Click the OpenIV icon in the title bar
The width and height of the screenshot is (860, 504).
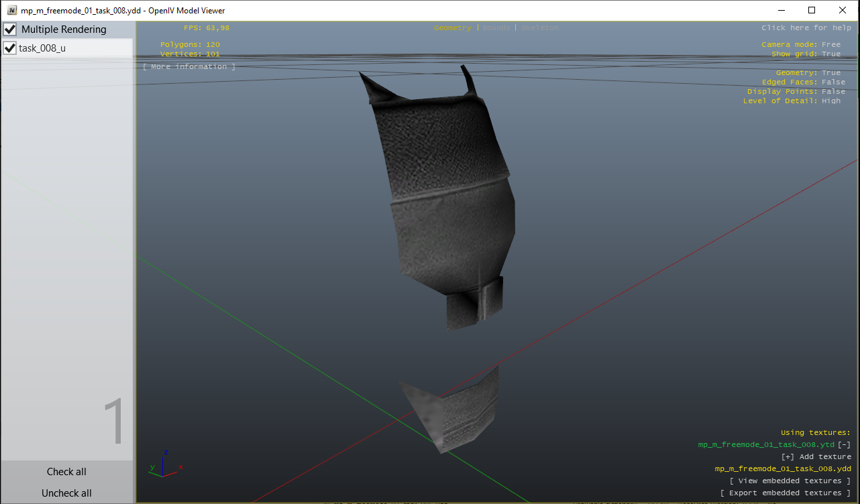(10, 10)
